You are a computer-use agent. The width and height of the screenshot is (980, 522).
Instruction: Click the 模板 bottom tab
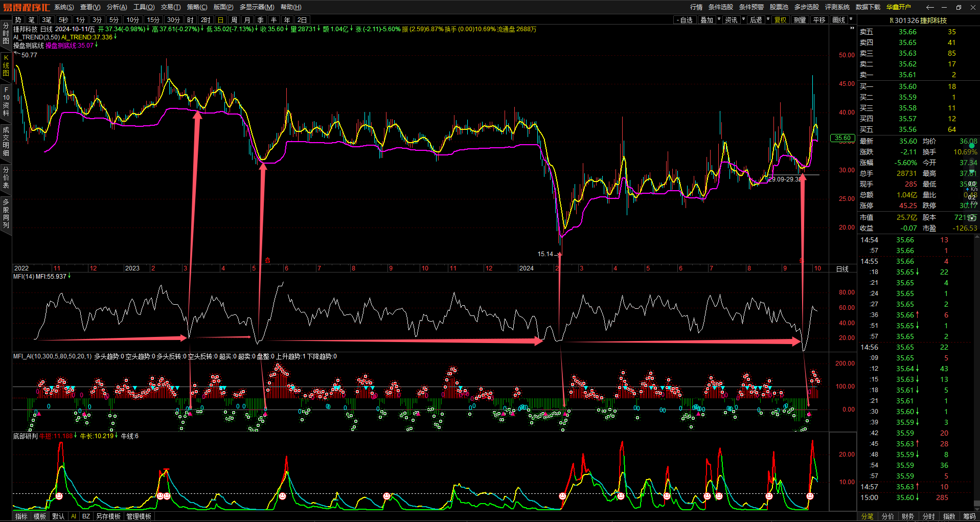pos(40,516)
